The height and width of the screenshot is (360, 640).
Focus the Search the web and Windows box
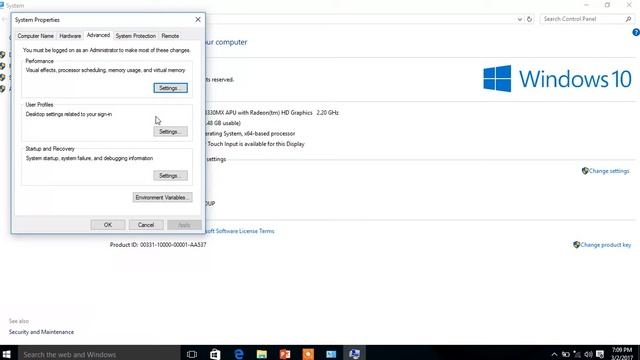[x=98, y=354]
